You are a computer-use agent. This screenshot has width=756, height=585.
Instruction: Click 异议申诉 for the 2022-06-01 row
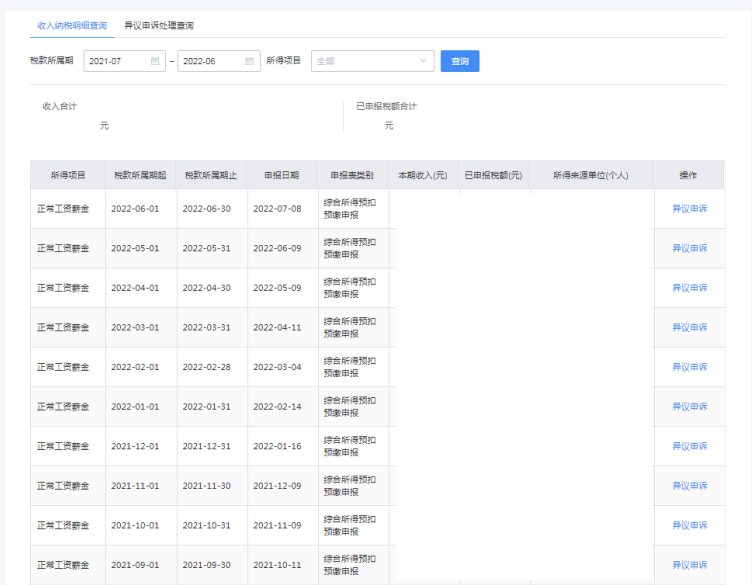(689, 208)
